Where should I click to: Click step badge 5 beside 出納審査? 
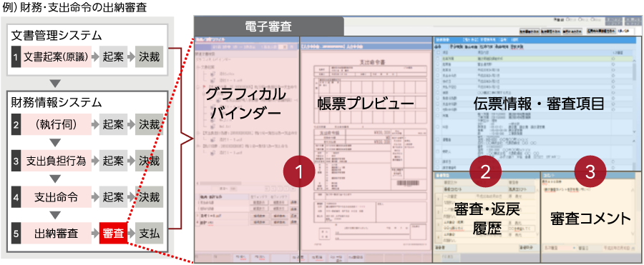16,234
